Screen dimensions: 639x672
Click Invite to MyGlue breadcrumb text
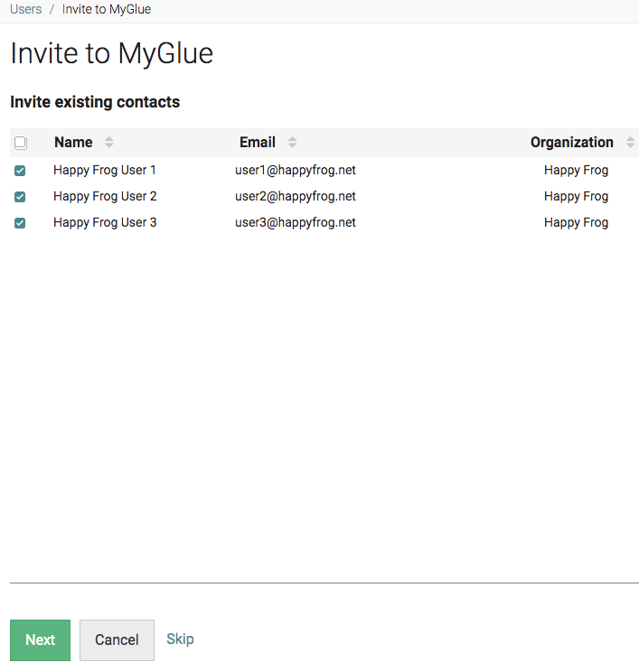107,9
